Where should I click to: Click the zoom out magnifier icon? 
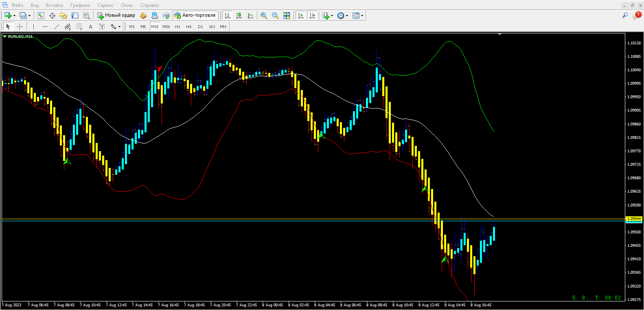click(x=275, y=15)
